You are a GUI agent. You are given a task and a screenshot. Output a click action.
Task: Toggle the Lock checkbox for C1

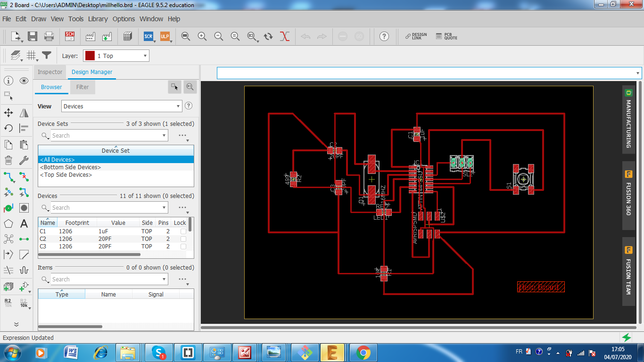click(183, 231)
